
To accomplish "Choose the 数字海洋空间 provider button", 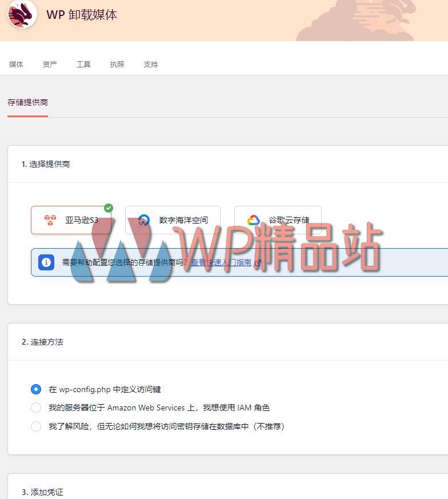I will pyautogui.click(x=173, y=220).
